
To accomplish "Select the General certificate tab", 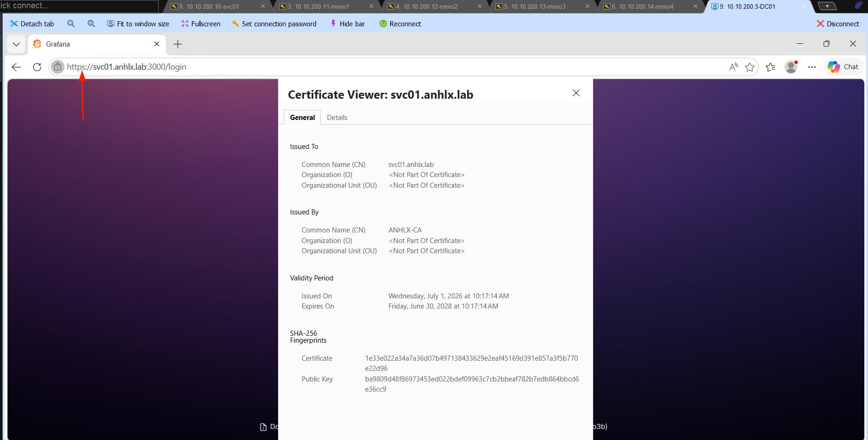I will click(303, 118).
